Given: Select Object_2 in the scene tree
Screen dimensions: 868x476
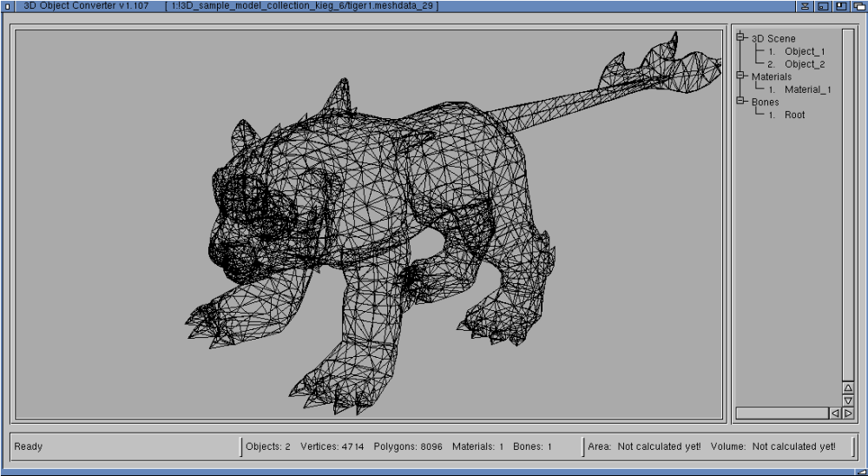Looking at the screenshot, I should 805,64.
